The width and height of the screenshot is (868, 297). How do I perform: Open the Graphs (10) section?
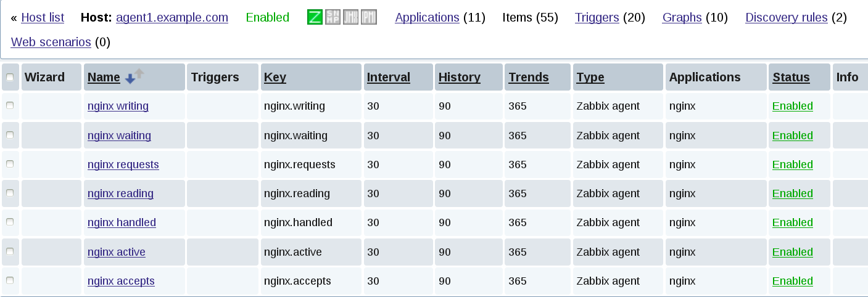coord(682,17)
